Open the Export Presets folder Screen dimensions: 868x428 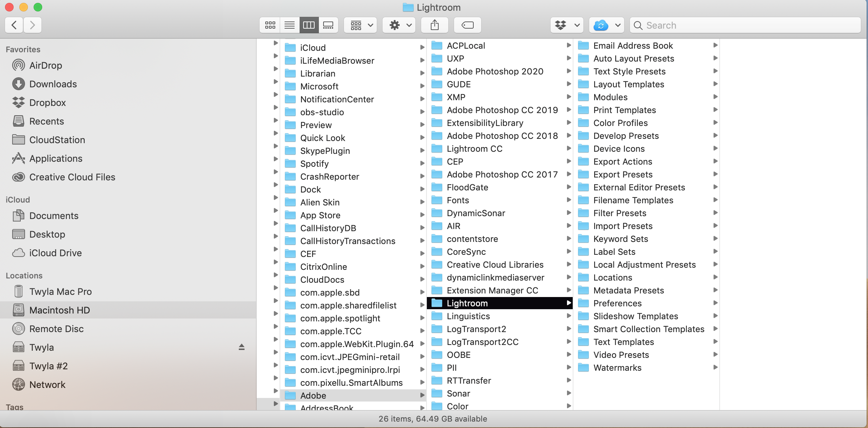pyautogui.click(x=646, y=174)
